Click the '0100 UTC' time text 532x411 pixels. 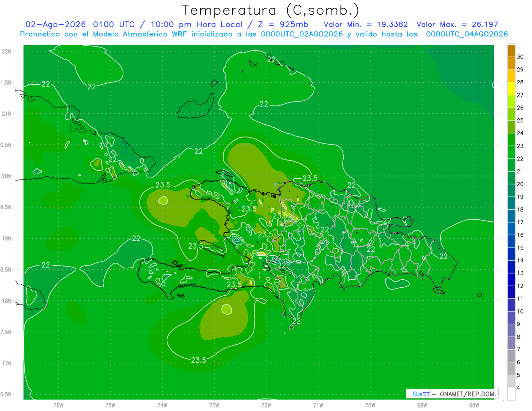(x=114, y=24)
